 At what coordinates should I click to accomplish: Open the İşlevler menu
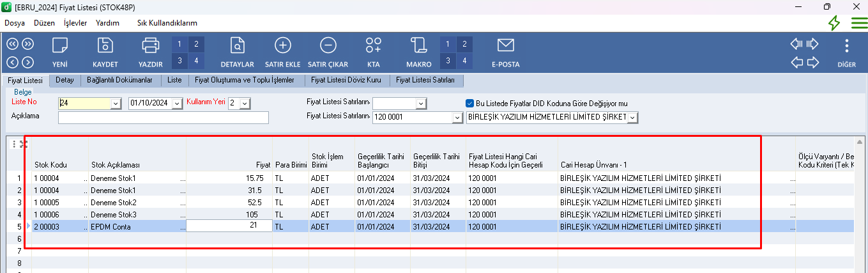tap(75, 22)
